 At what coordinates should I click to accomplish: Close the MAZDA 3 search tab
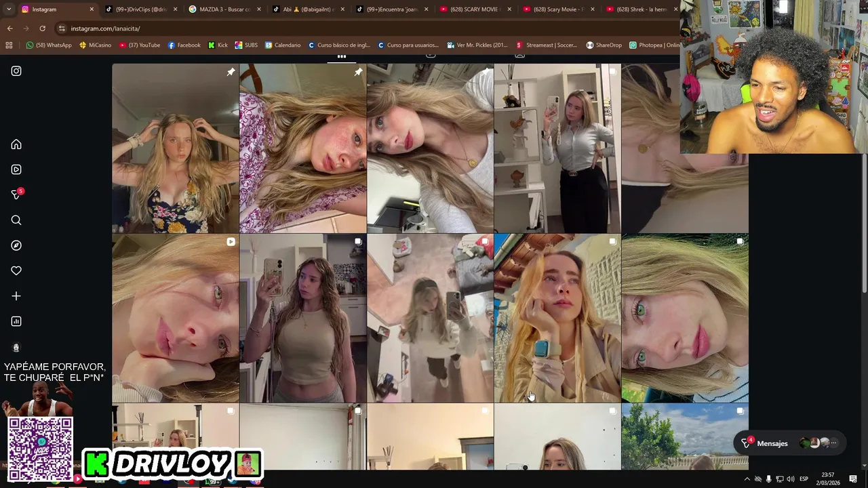click(x=258, y=9)
